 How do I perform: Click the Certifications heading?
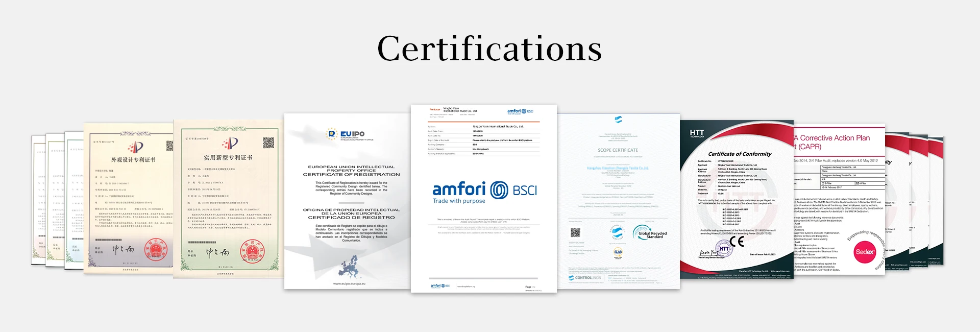tap(489, 49)
